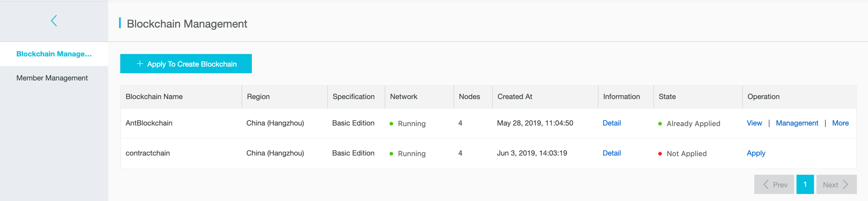Click View link for AntBlockchain
Viewport: 868px width, 201px height.
click(x=754, y=123)
